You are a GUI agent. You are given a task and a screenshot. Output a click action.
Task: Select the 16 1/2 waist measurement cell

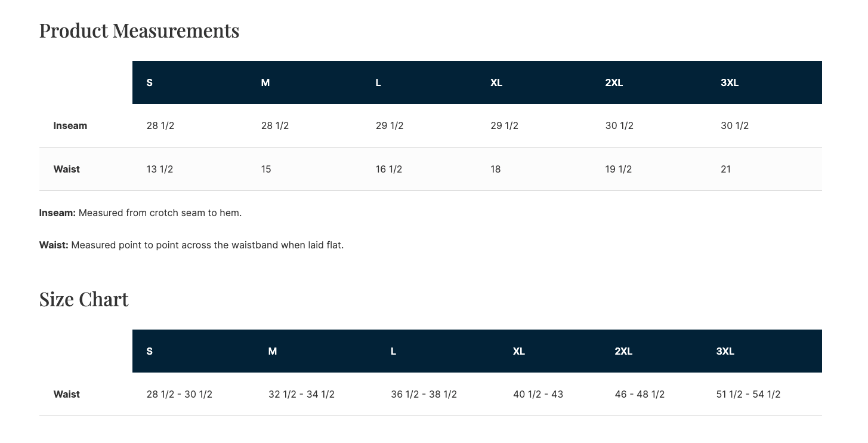389,169
